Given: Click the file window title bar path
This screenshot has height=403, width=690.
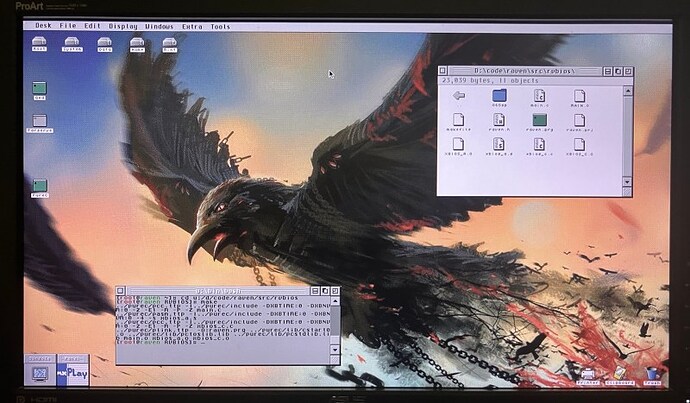Looking at the screenshot, I should coord(525,71).
